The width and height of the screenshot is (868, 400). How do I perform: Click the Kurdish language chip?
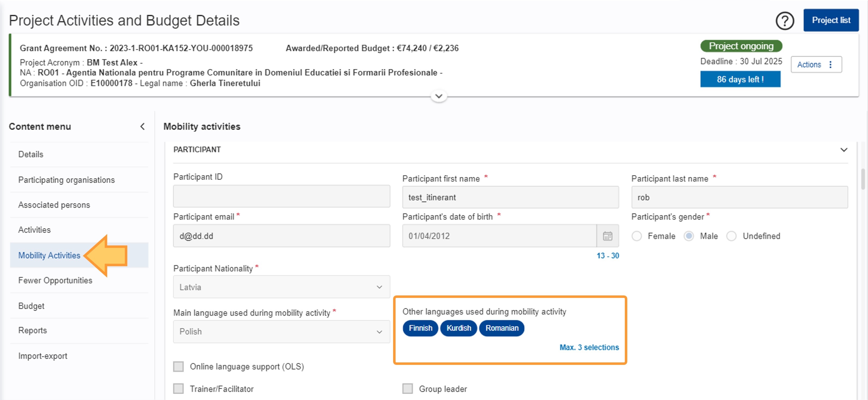coord(459,328)
